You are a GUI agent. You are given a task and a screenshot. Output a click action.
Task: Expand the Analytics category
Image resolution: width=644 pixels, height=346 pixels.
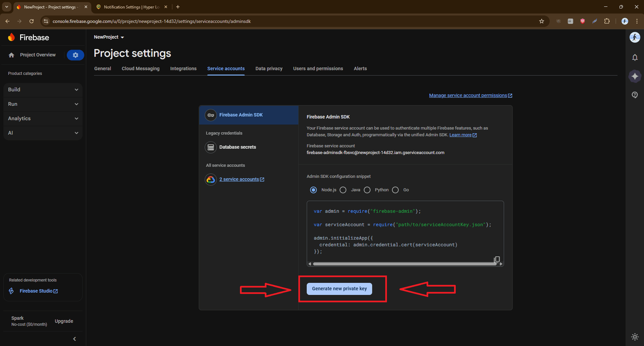coord(43,119)
